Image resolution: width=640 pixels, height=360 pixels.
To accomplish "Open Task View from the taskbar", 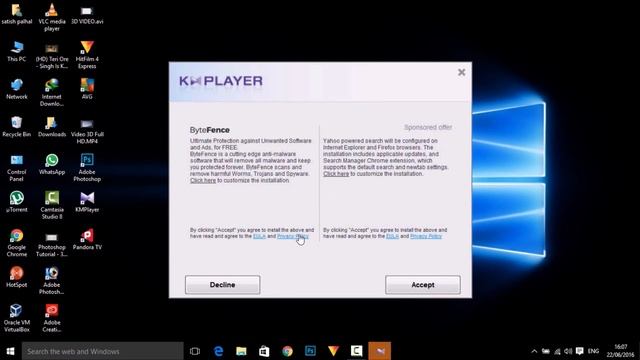I will (195, 351).
